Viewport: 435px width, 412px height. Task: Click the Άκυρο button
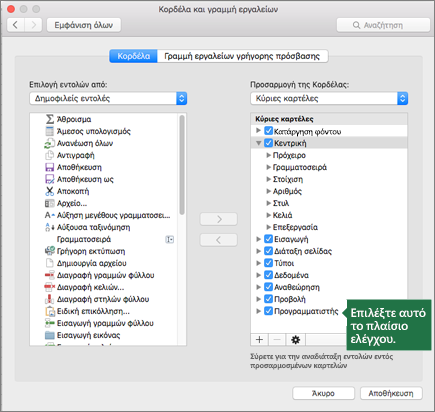323,393
